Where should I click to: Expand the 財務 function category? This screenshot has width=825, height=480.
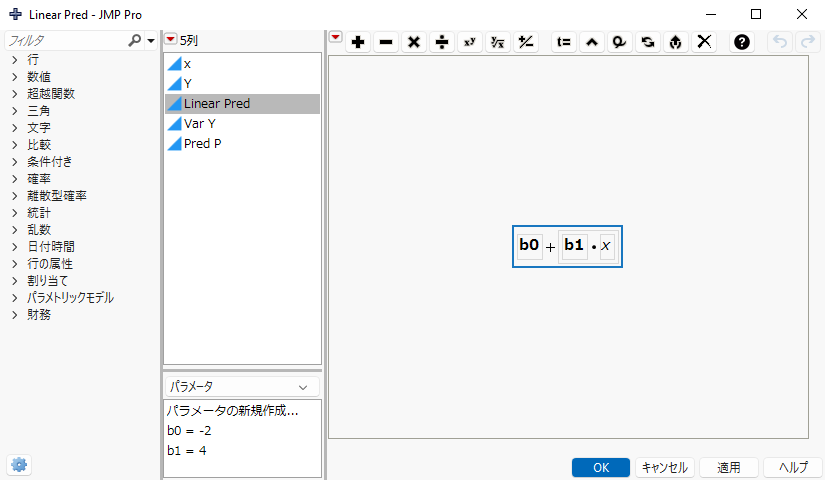[15, 315]
